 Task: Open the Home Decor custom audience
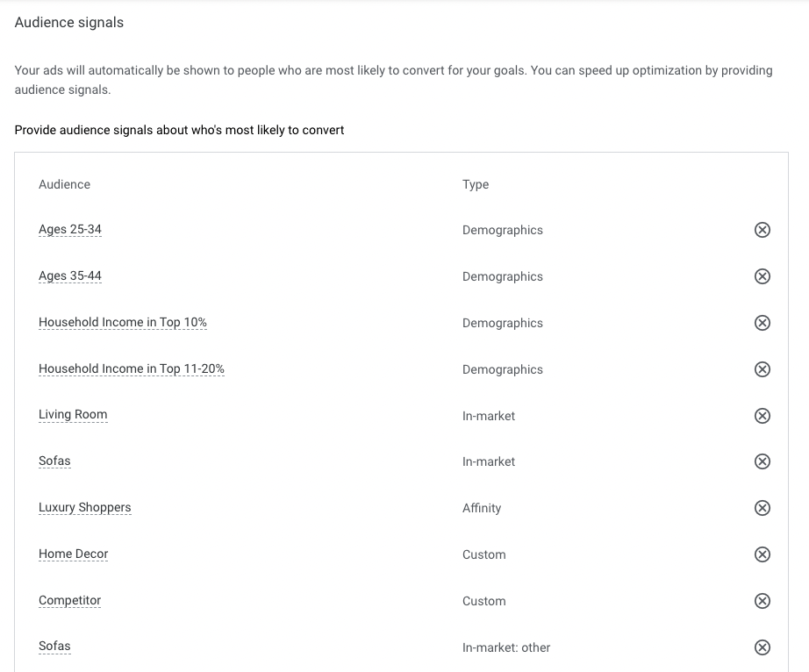[73, 554]
